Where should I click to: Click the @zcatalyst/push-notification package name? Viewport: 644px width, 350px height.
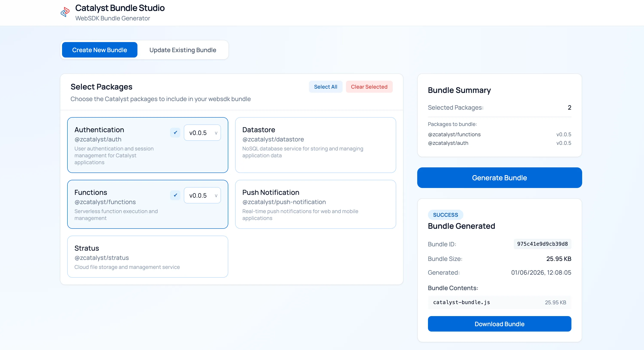284,202
